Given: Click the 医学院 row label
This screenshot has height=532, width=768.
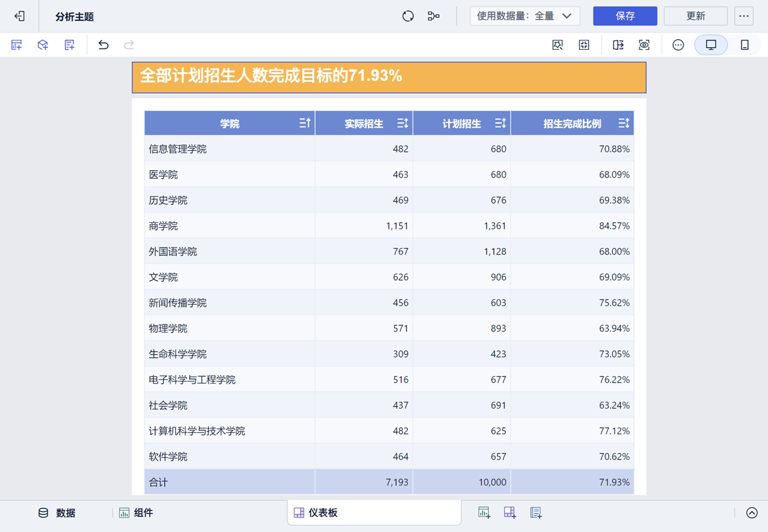Looking at the screenshot, I should pyautogui.click(x=163, y=175).
